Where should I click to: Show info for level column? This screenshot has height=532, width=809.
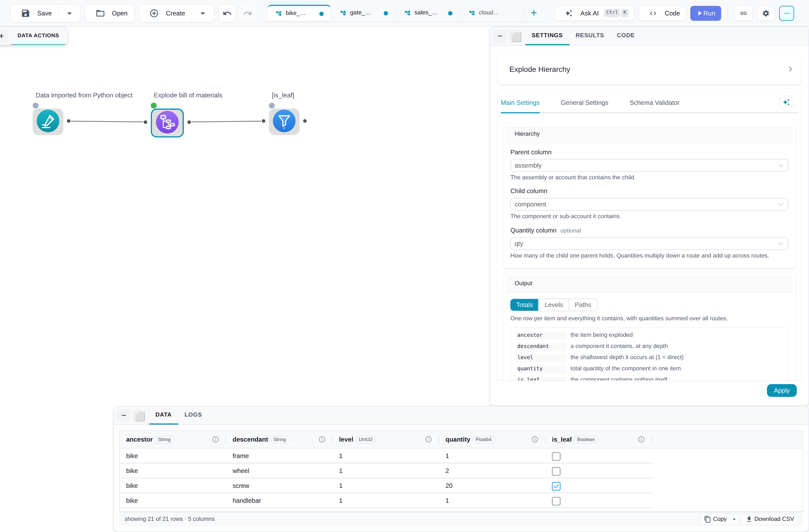click(428, 439)
